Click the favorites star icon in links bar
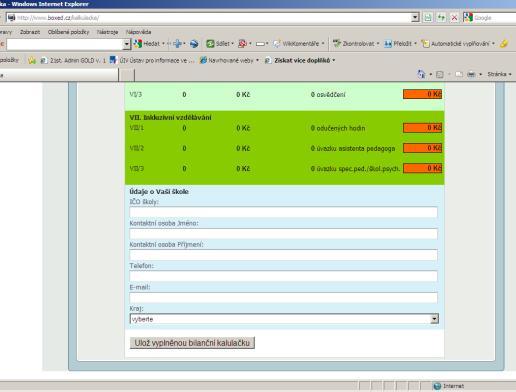This screenshot has height=392, width=516. [32, 60]
